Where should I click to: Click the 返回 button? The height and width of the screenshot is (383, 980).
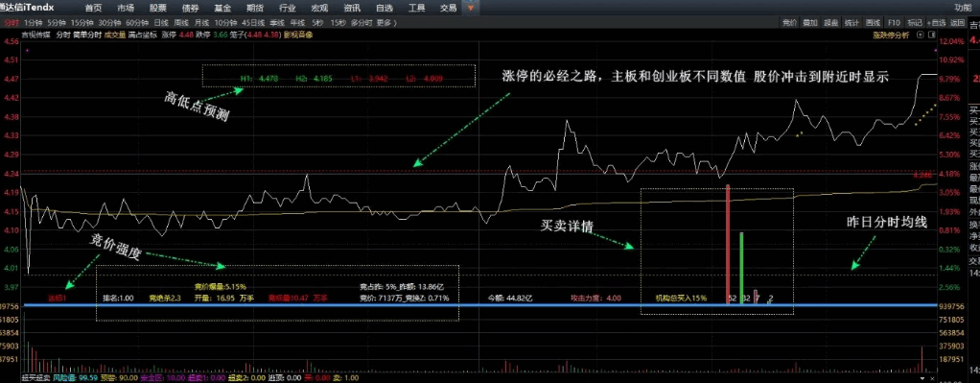tap(957, 22)
